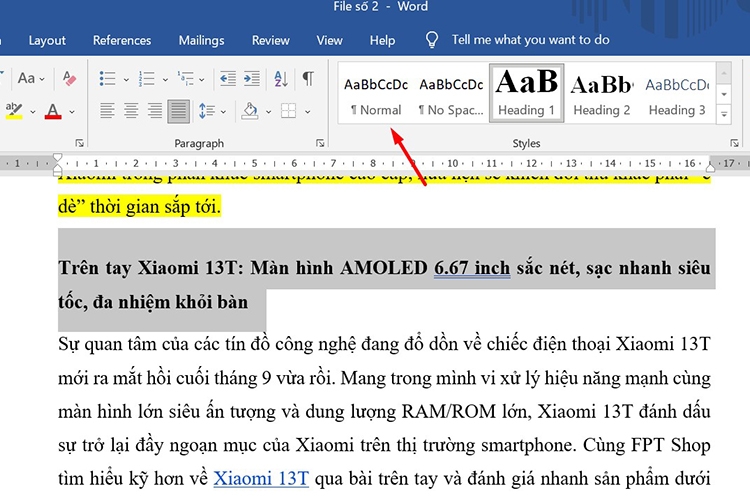This screenshot has width=750, height=500.
Task: Expand numbering library dropdown arrow
Action: click(165, 79)
